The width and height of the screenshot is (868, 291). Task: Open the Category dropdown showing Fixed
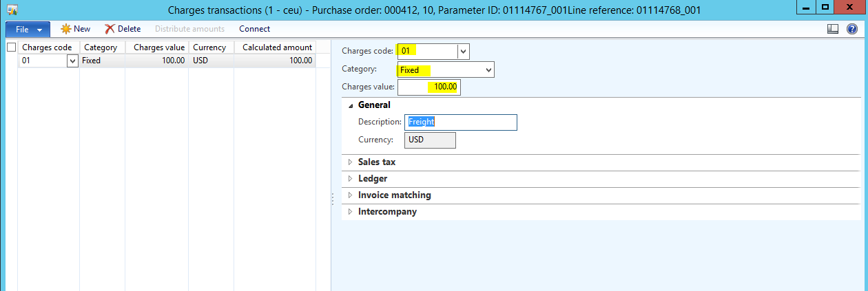488,70
